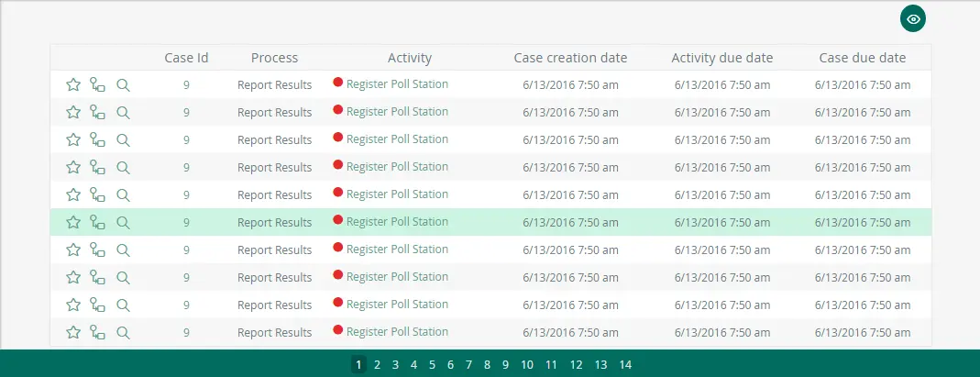Go to page 3 in the pagination bar

point(395,364)
